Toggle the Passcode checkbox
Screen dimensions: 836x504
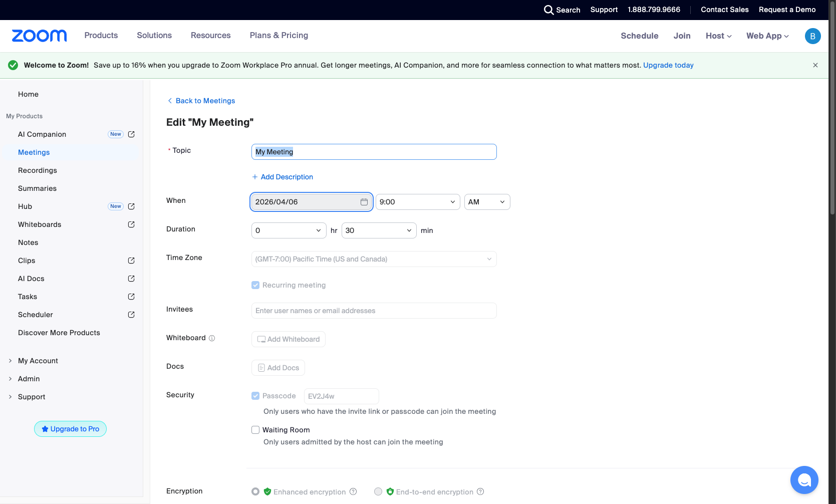coord(255,396)
